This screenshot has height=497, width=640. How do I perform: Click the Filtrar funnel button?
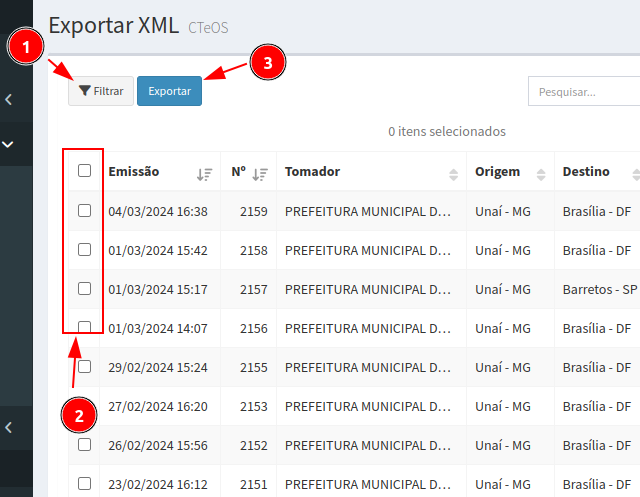(101, 91)
